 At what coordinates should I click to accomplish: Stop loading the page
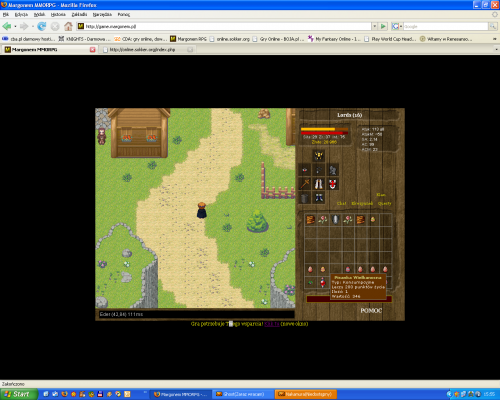point(55,26)
